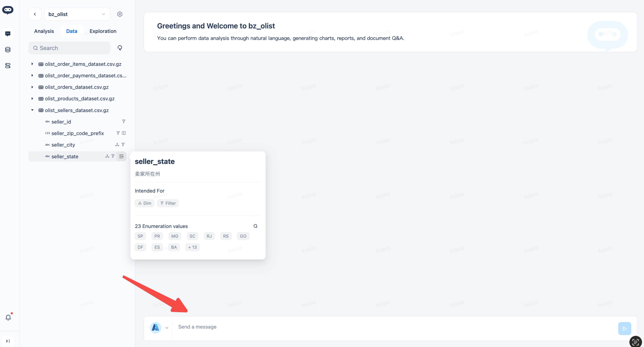Click the chat icon in left sidebar
This screenshot has height=347, width=644.
coord(8,33)
